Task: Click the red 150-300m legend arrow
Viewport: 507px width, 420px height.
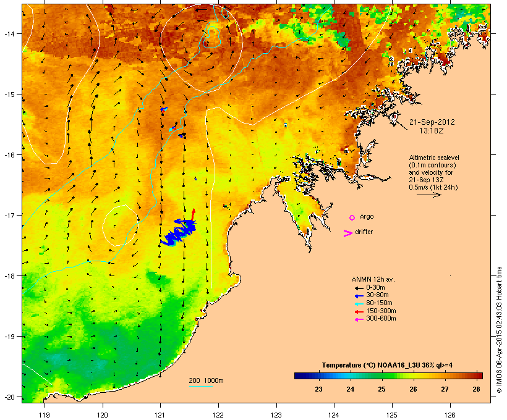Action: [x=359, y=312]
